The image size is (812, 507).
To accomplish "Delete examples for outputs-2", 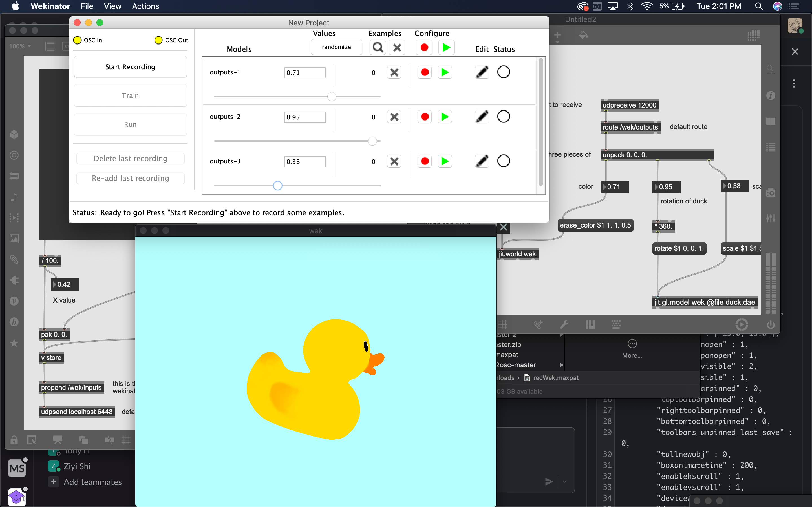I will (x=394, y=117).
